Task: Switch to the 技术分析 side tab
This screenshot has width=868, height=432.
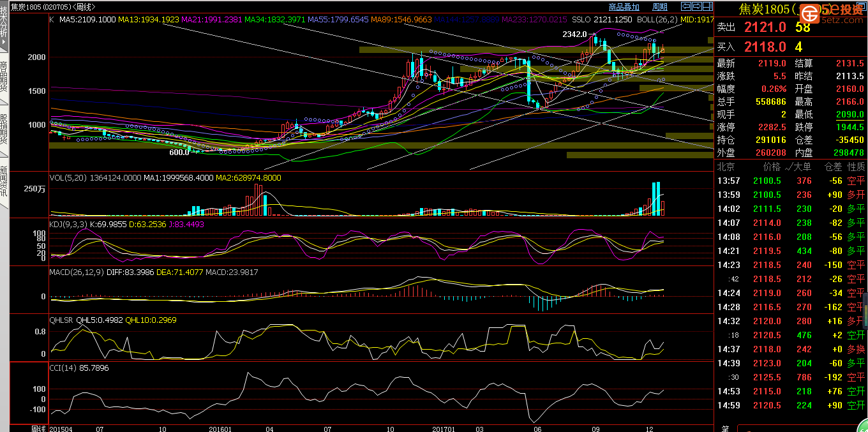Action: coord(4,26)
